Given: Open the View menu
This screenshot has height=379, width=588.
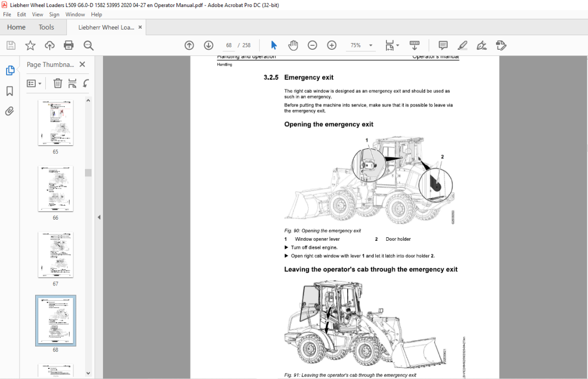Looking at the screenshot, I should (x=38, y=14).
